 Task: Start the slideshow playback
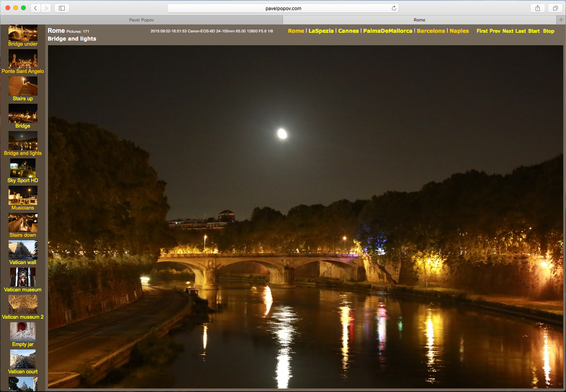tap(534, 31)
